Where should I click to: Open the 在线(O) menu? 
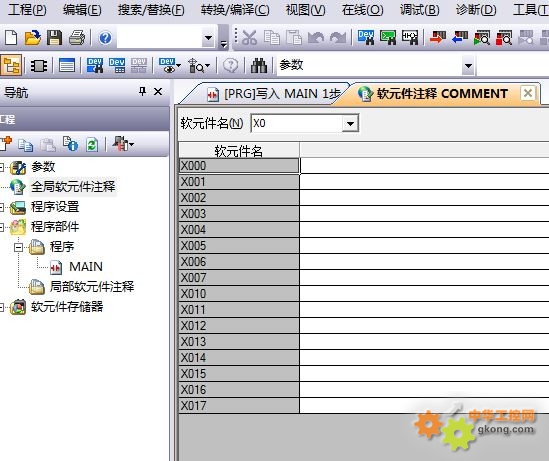tap(362, 10)
